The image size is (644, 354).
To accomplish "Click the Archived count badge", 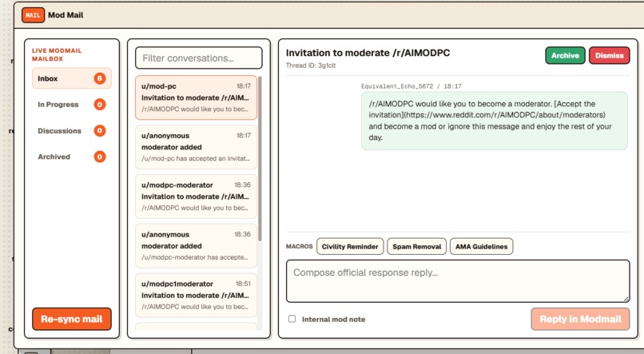I will click(x=99, y=157).
